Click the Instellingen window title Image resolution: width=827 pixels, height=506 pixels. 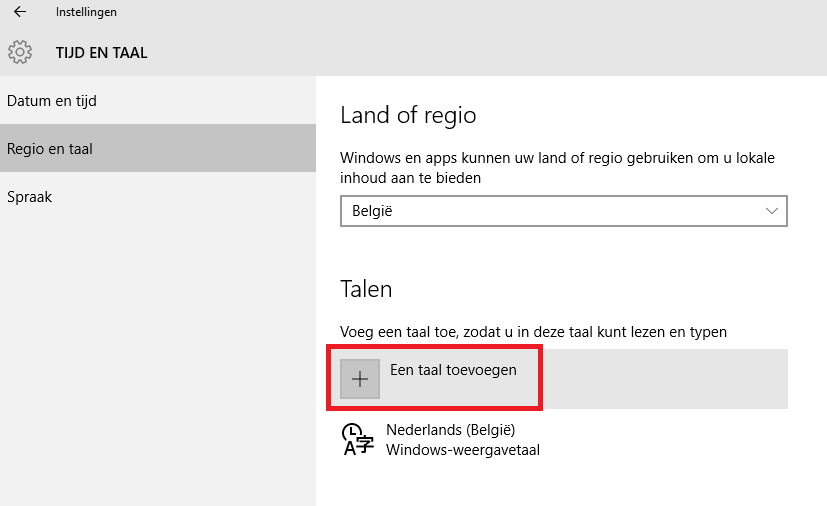86,12
